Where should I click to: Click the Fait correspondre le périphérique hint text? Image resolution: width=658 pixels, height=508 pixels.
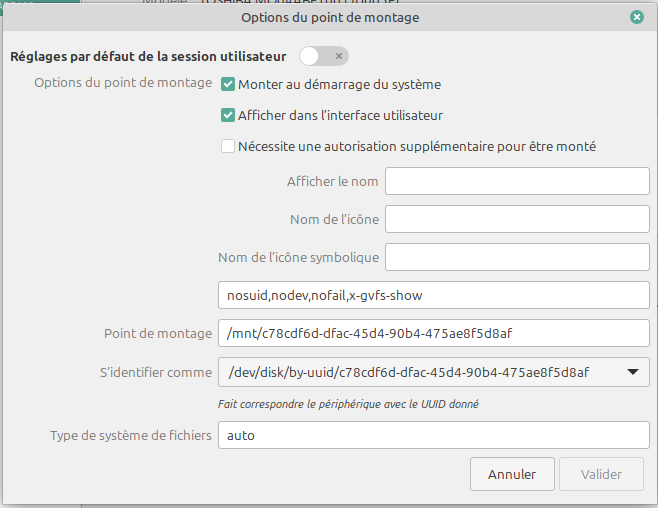[x=348, y=404]
